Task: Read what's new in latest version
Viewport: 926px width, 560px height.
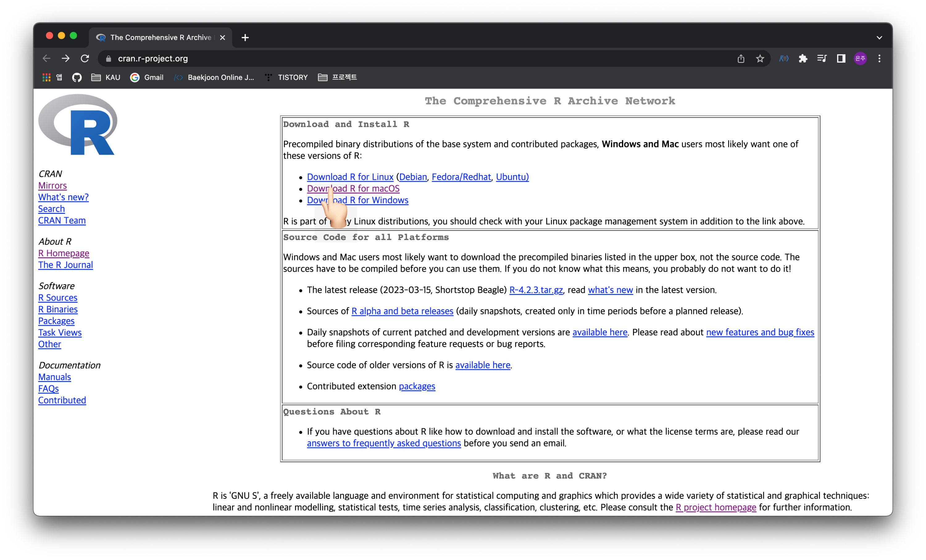Action: (x=611, y=290)
